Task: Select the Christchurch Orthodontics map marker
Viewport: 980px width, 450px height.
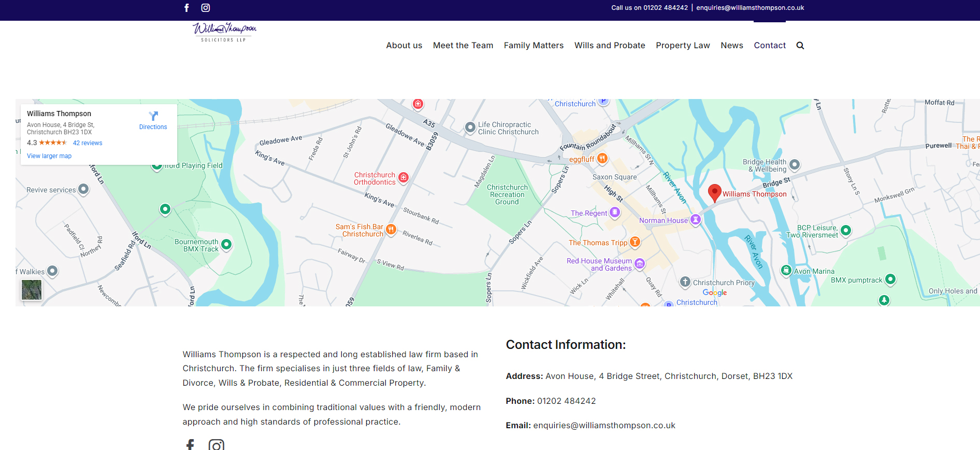Action: tap(403, 178)
